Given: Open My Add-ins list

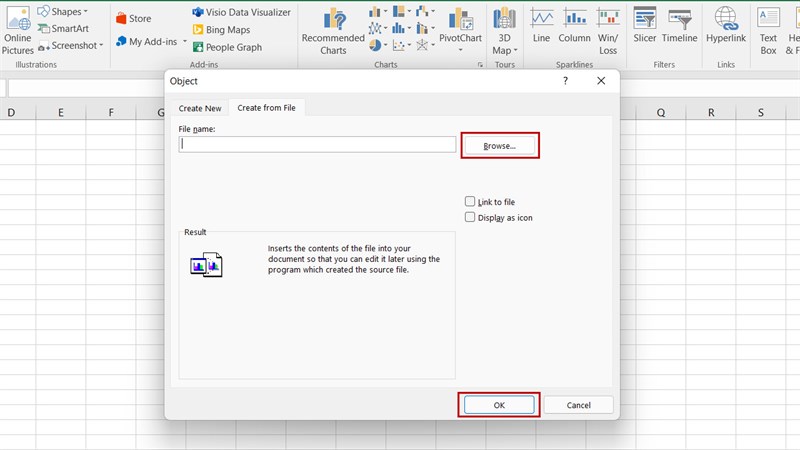Looking at the screenshot, I should coord(146,41).
